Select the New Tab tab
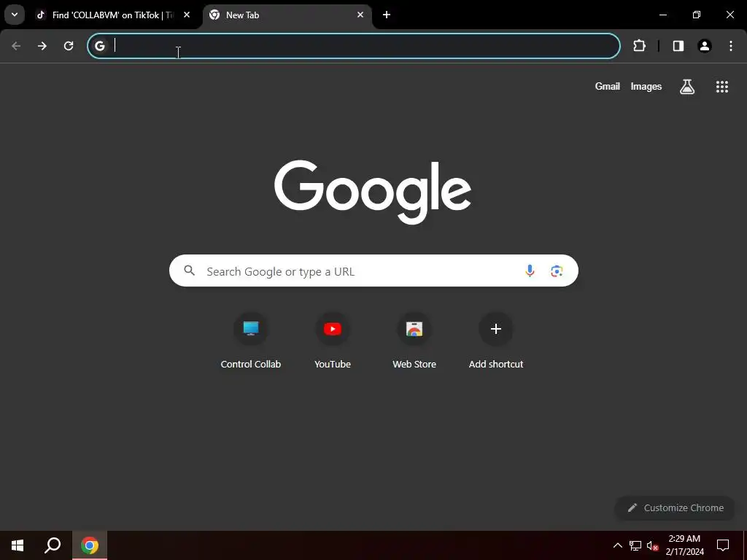 (286, 15)
